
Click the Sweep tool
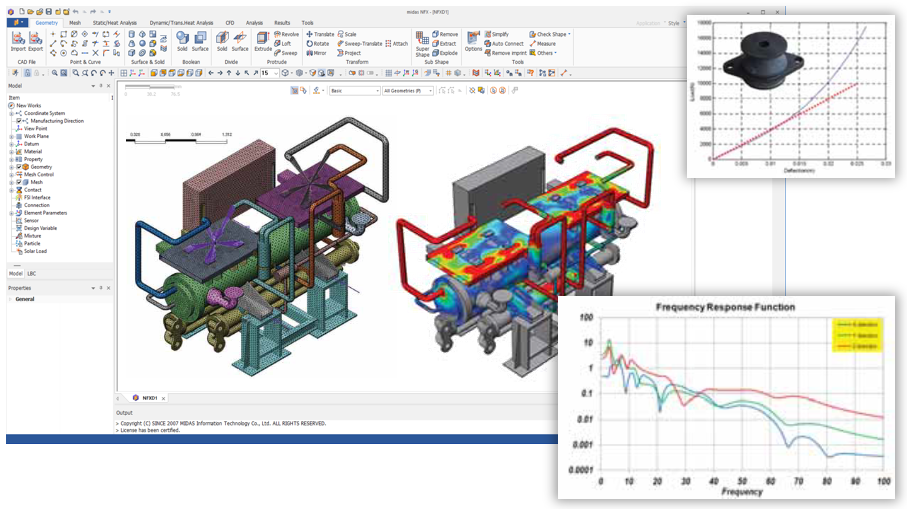(286, 53)
